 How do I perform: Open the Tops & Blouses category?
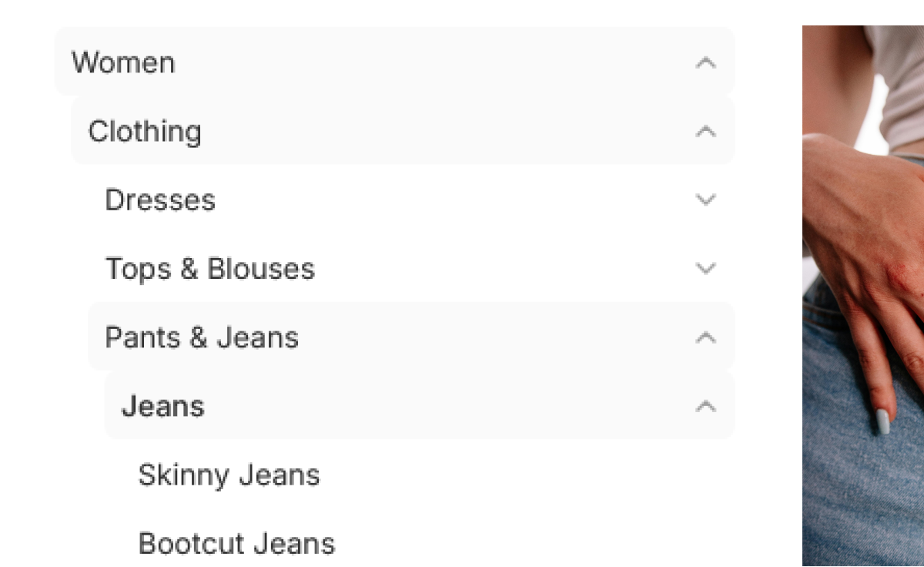click(210, 269)
